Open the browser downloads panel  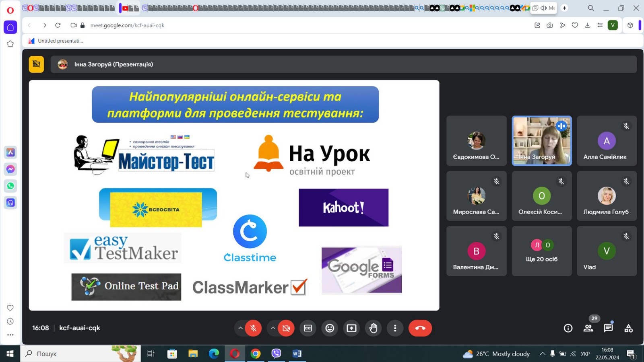tap(588, 25)
